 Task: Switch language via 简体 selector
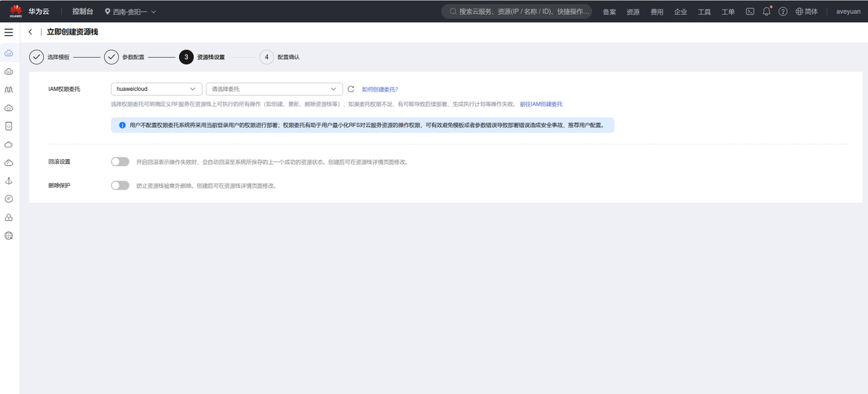[807, 12]
